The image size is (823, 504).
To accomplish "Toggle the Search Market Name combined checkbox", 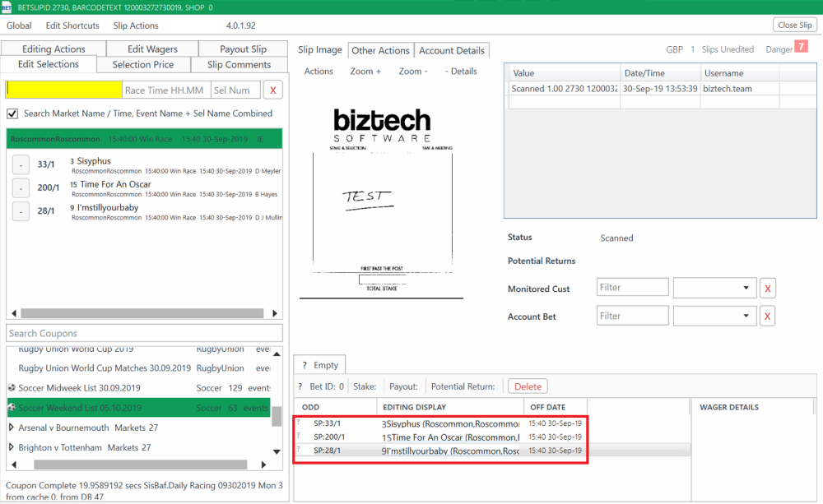I will [x=12, y=113].
